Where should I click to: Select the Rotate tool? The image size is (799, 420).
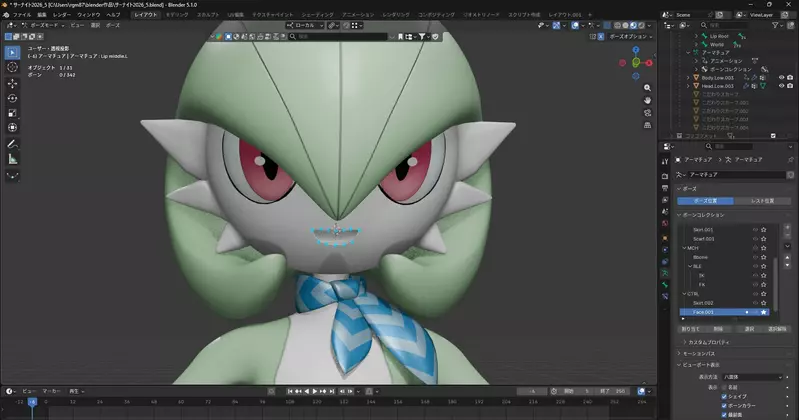(13, 98)
